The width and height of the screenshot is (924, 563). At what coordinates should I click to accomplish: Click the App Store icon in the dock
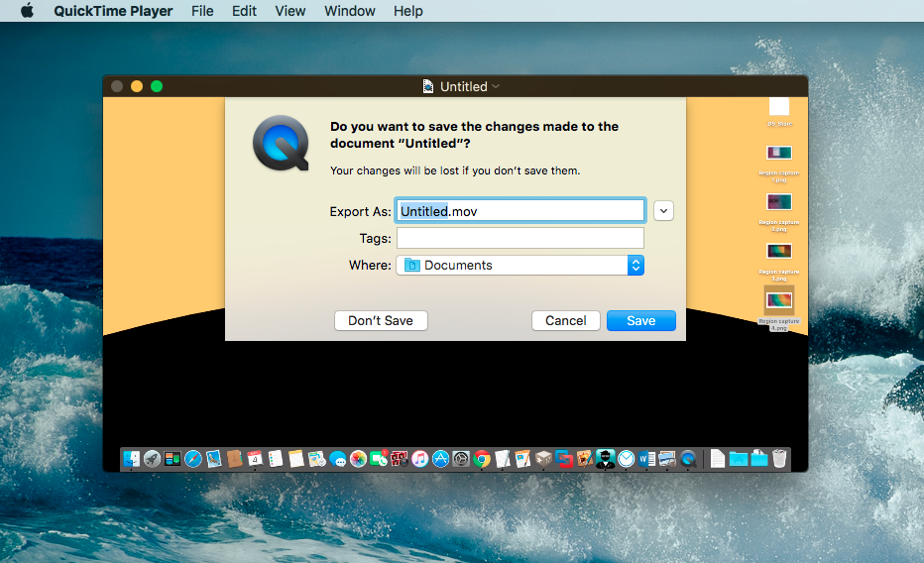(x=441, y=459)
